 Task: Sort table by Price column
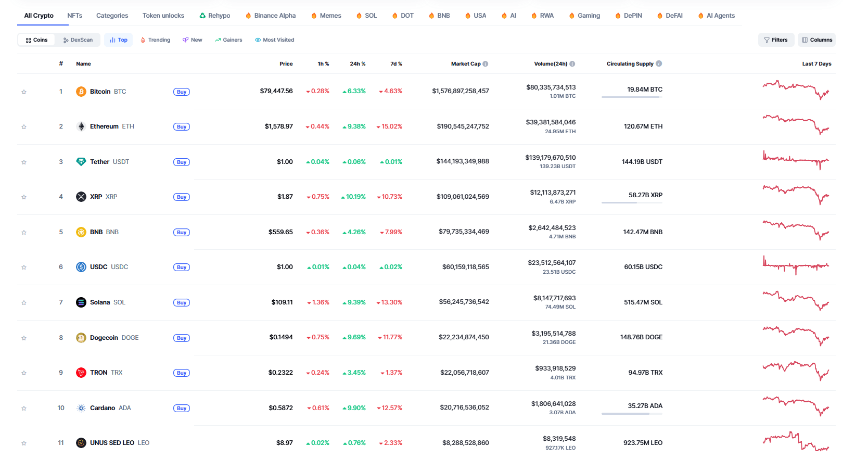pyautogui.click(x=286, y=64)
